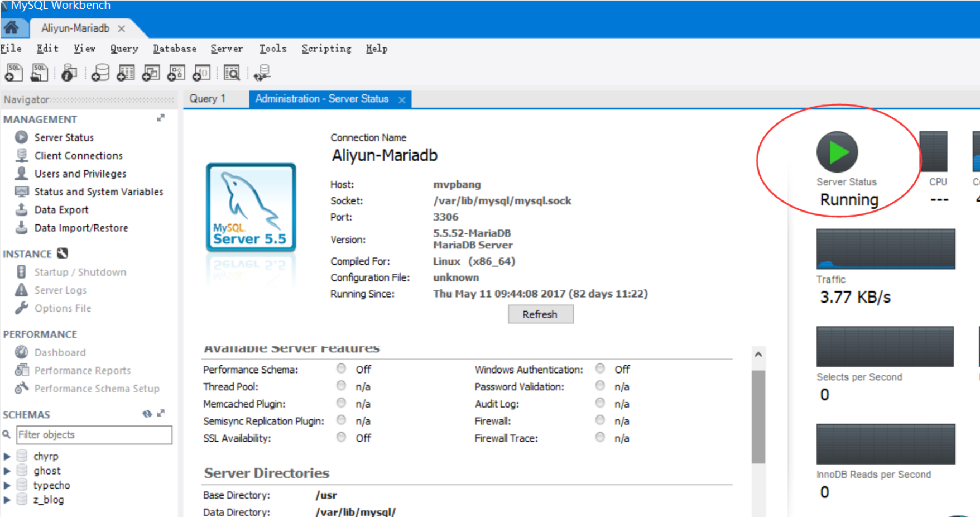Toggle Windows Authentication indicator
980x517 pixels.
tap(600, 368)
